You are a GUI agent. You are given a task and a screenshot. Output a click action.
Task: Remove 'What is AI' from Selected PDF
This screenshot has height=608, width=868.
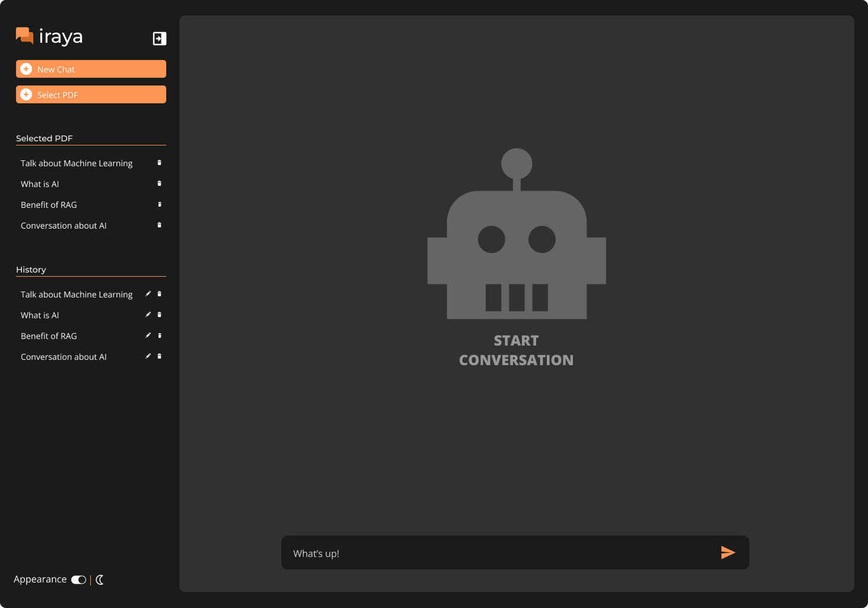point(159,183)
